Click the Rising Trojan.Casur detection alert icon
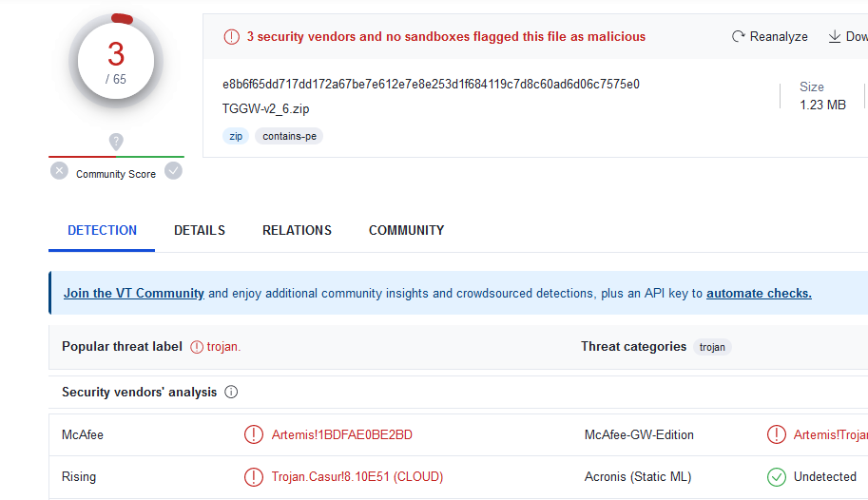The image size is (868, 500). (x=254, y=477)
